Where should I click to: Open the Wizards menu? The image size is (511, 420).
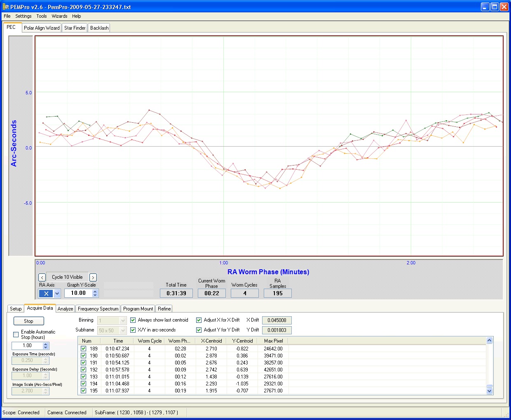point(59,16)
